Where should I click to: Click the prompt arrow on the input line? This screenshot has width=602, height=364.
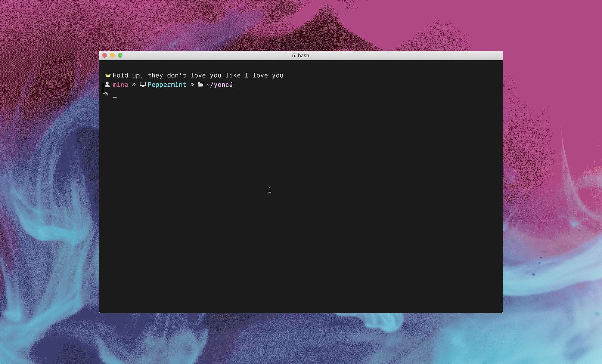click(x=107, y=94)
